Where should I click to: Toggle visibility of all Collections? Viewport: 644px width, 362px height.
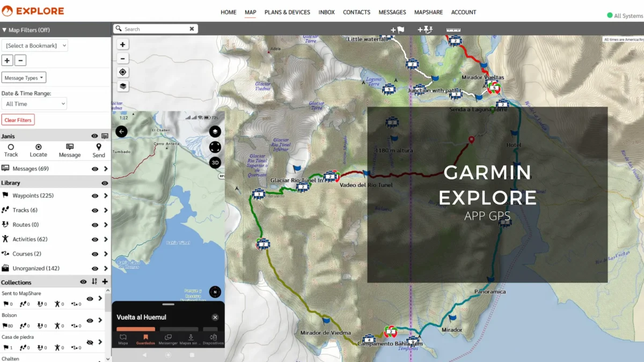click(83, 282)
